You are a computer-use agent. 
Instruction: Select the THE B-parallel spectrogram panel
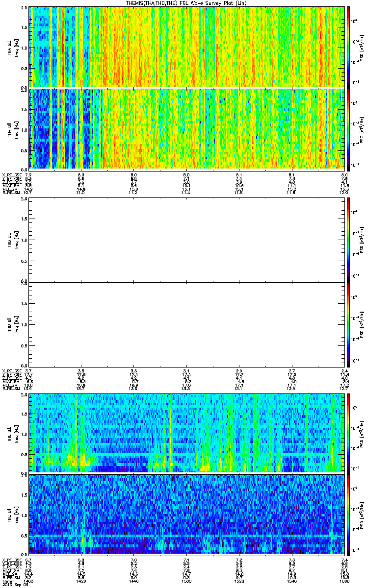186,514
